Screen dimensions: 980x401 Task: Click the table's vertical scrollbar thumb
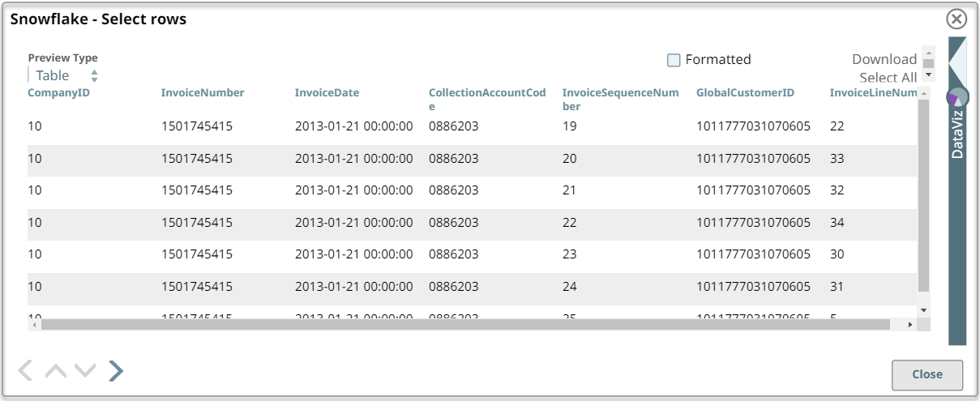pyautogui.click(x=923, y=195)
